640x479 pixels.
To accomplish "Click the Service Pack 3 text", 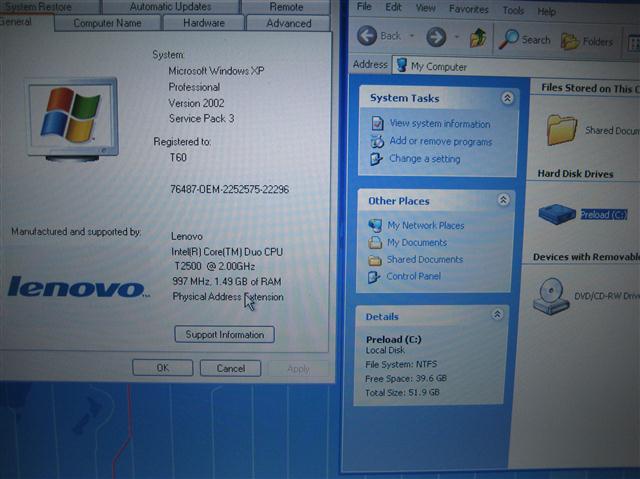I will pyautogui.click(x=201, y=119).
